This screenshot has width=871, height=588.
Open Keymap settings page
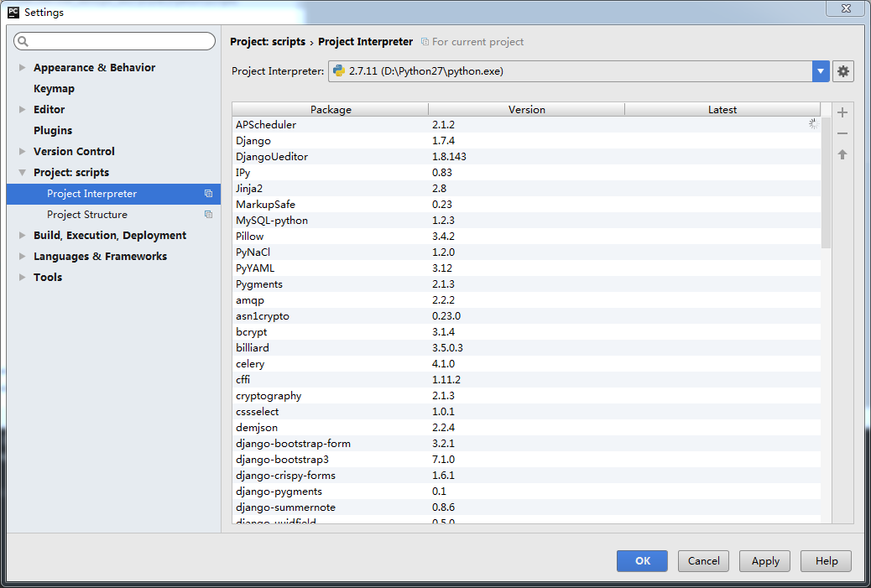click(54, 88)
